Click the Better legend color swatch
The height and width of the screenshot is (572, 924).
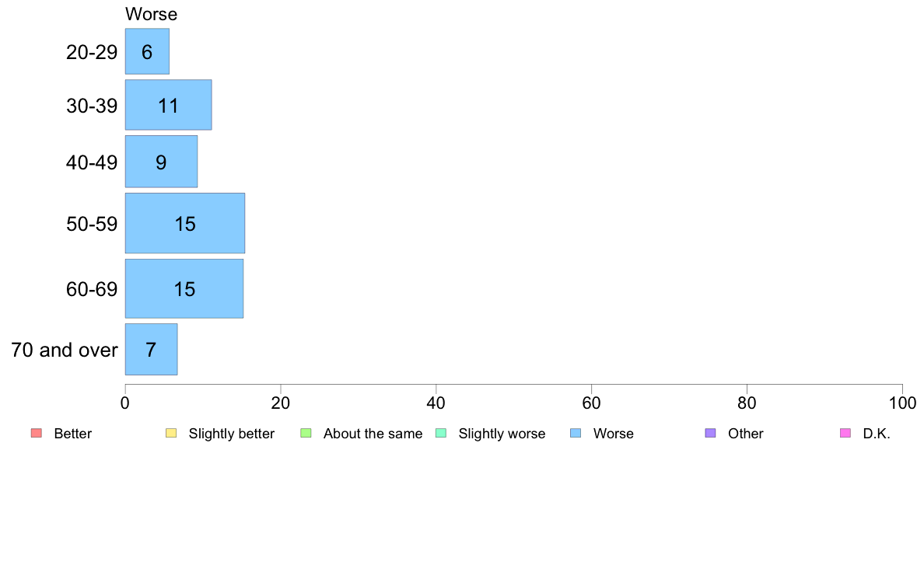(x=37, y=434)
